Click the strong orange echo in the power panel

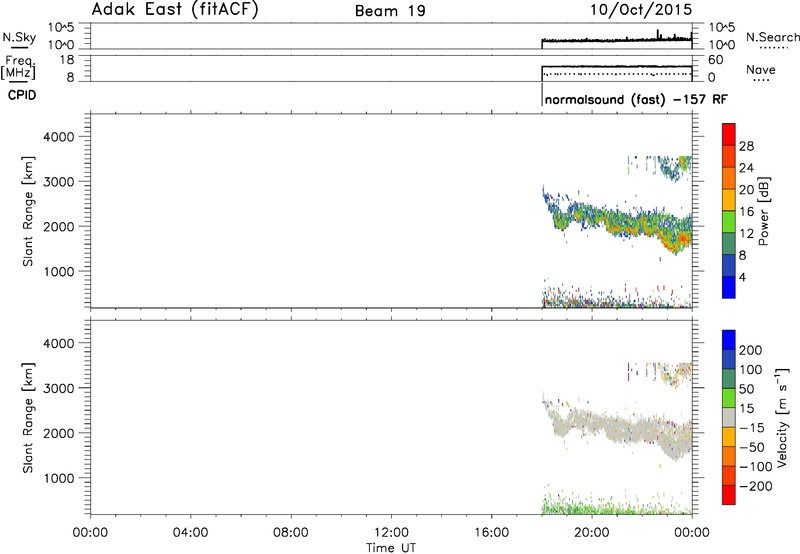(682, 239)
